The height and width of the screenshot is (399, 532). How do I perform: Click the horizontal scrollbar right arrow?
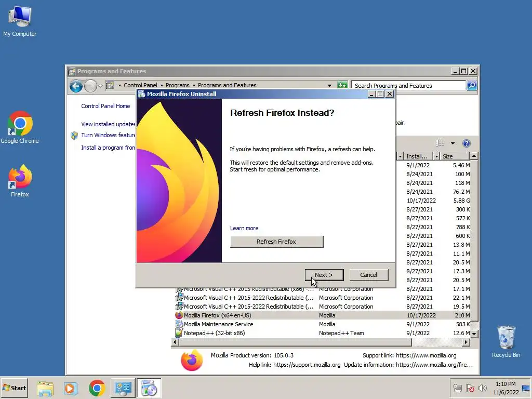[466, 342]
